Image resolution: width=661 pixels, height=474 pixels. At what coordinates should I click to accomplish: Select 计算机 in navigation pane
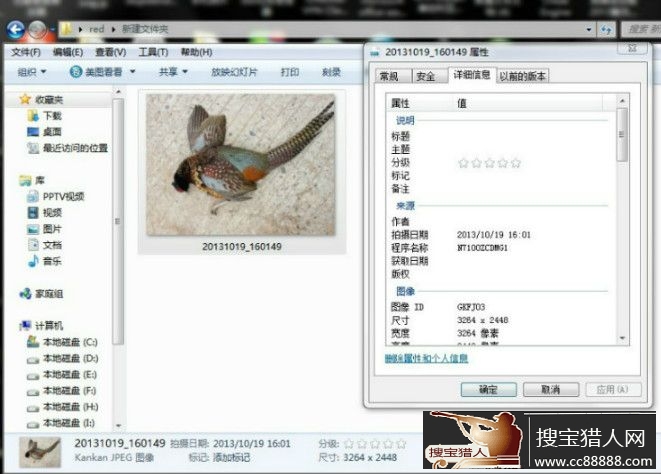click(x=41, y=326)
